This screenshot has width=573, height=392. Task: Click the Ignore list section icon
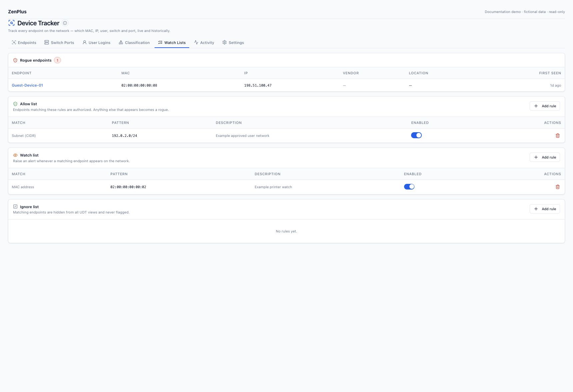click(x=15, y=206)
